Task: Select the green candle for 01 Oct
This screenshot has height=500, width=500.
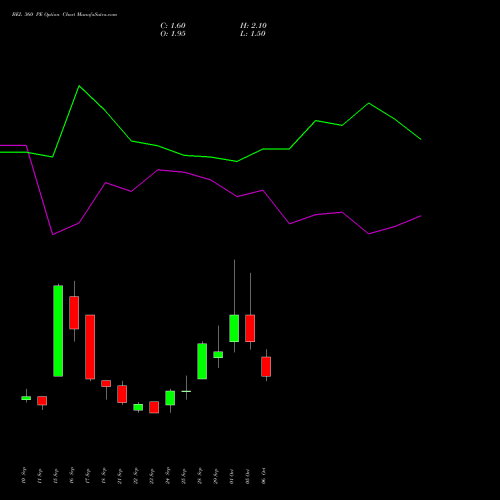Action: 234,328
